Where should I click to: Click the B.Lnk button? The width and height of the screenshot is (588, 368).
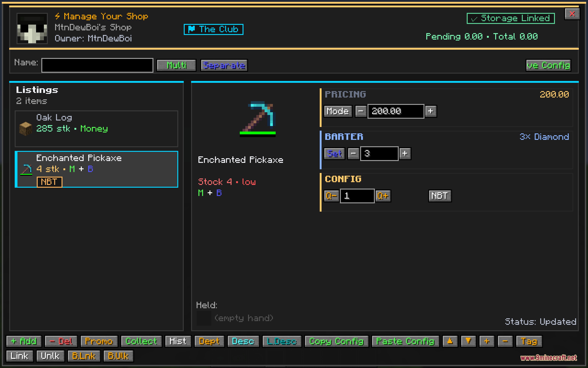84,356
